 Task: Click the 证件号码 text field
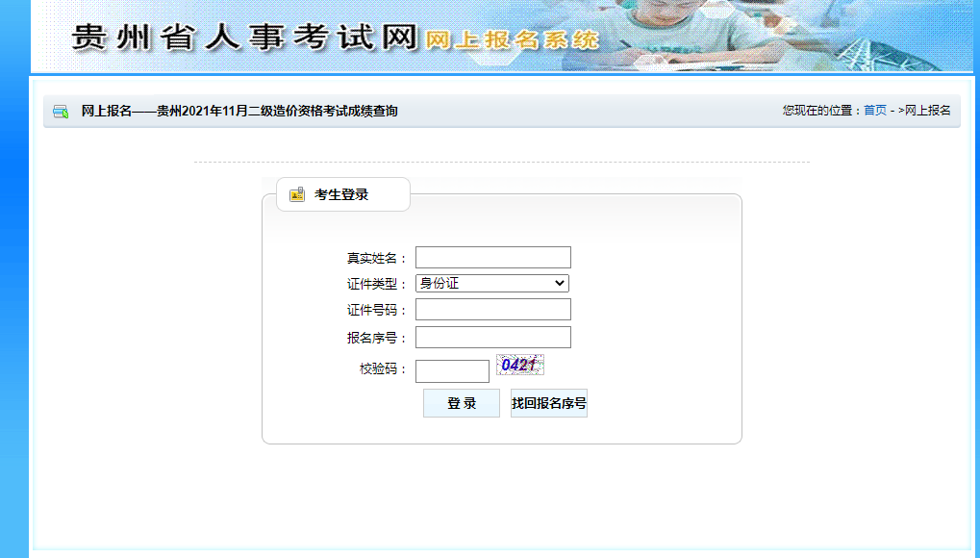(491, 309)
